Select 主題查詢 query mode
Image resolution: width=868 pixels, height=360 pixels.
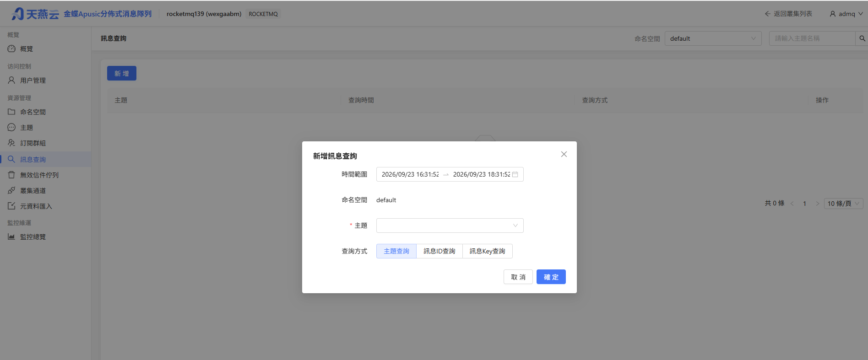tap(396, 251)
